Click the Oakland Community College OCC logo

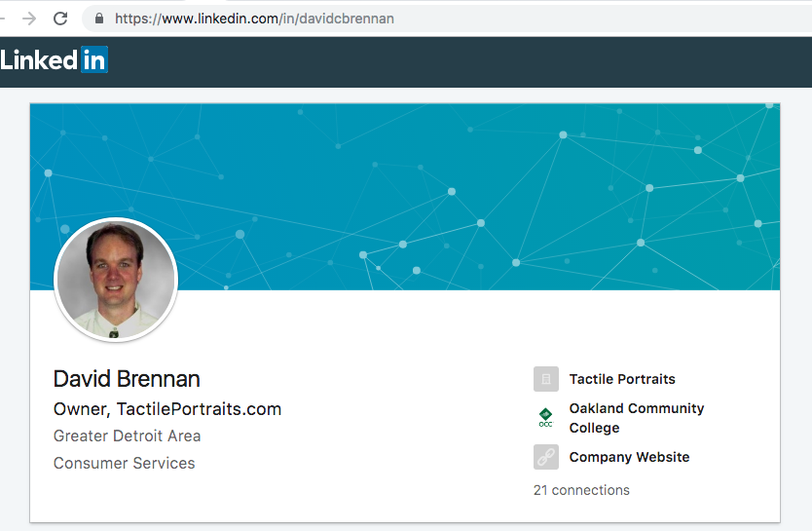coord(546,418)
